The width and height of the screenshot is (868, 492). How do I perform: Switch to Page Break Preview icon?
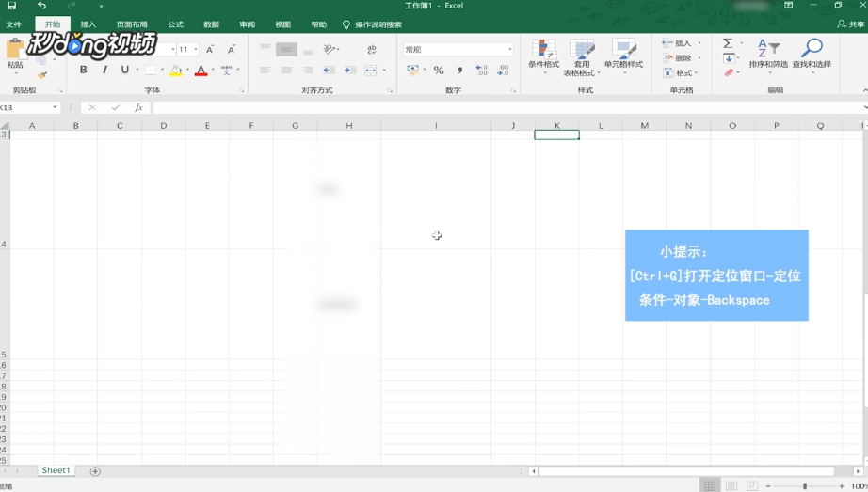pos(752,486)
